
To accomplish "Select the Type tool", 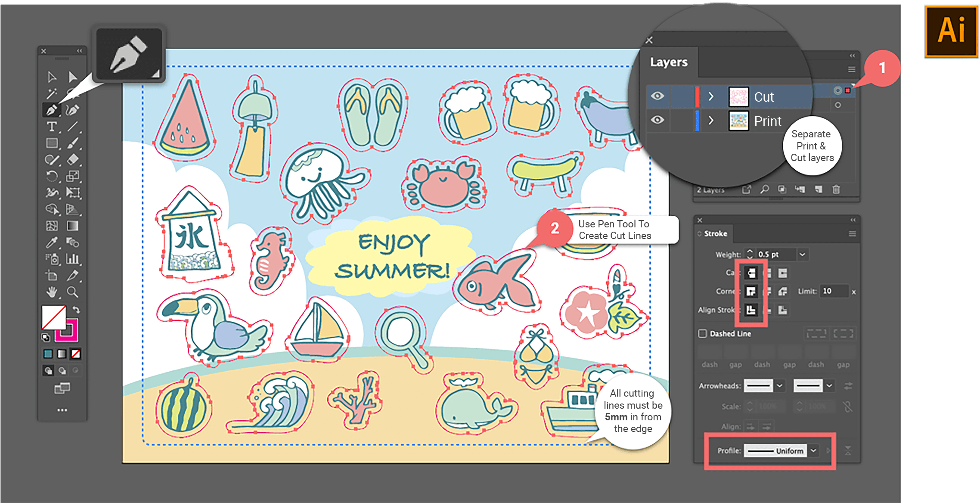I will 52,126.
